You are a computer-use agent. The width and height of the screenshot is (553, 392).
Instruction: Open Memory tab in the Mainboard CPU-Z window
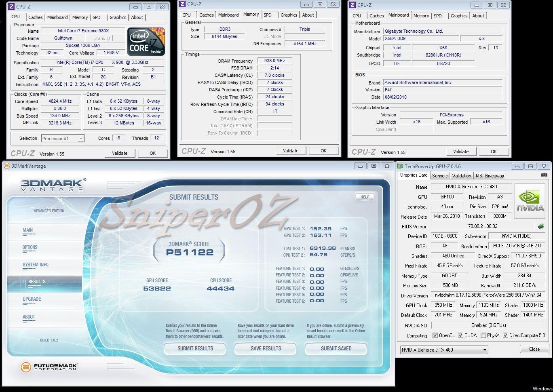click(x=421, y=16)
